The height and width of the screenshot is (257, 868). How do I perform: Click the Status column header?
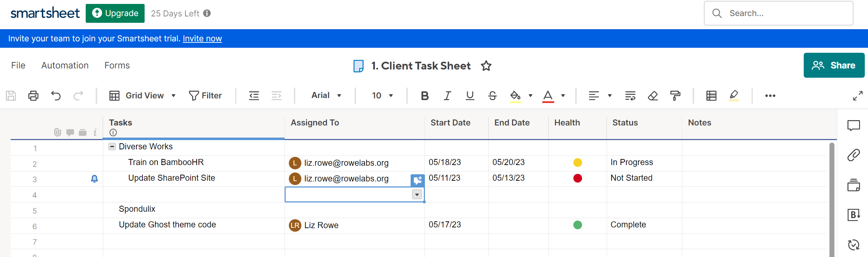coord(644,124)
